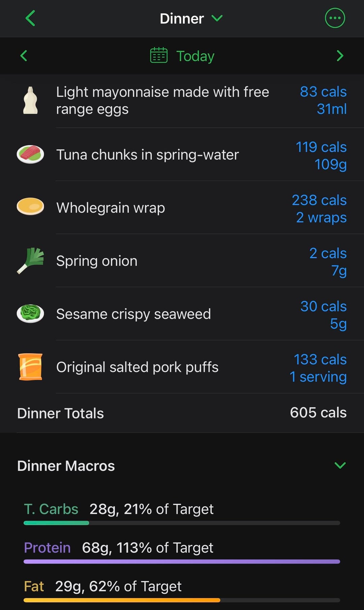
Task: Go to the next day
Action: click(340, 56)
